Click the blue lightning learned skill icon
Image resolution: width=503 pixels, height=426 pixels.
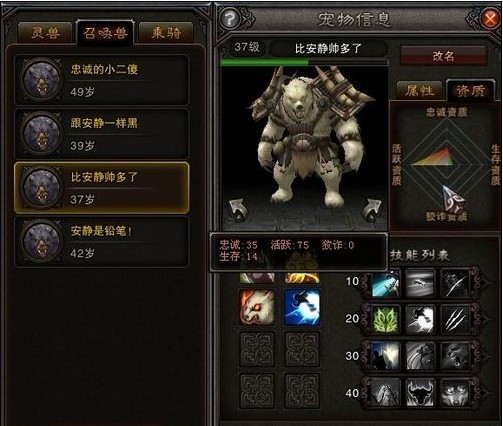302,307
